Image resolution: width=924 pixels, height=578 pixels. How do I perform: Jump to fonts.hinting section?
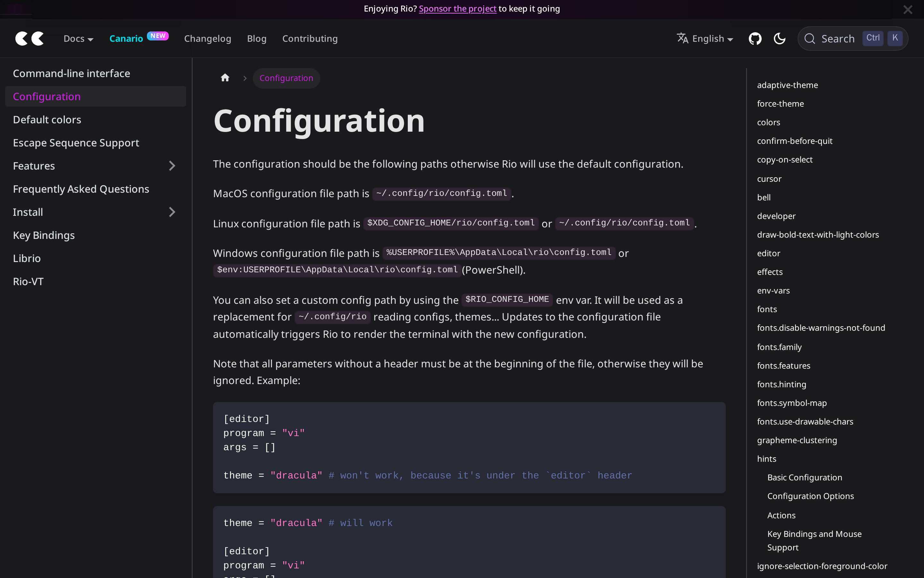[x=782, y=384]
